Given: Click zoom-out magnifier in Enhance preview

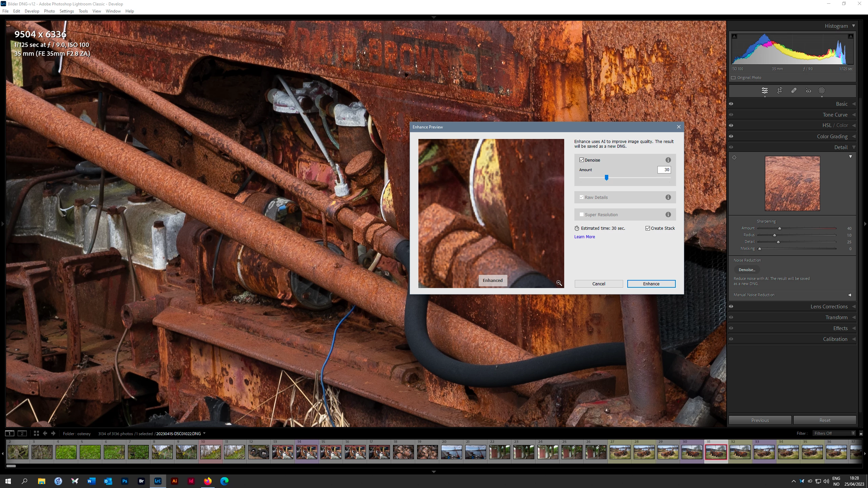Looking at the screenshot, I should click(x=559, y=283).
